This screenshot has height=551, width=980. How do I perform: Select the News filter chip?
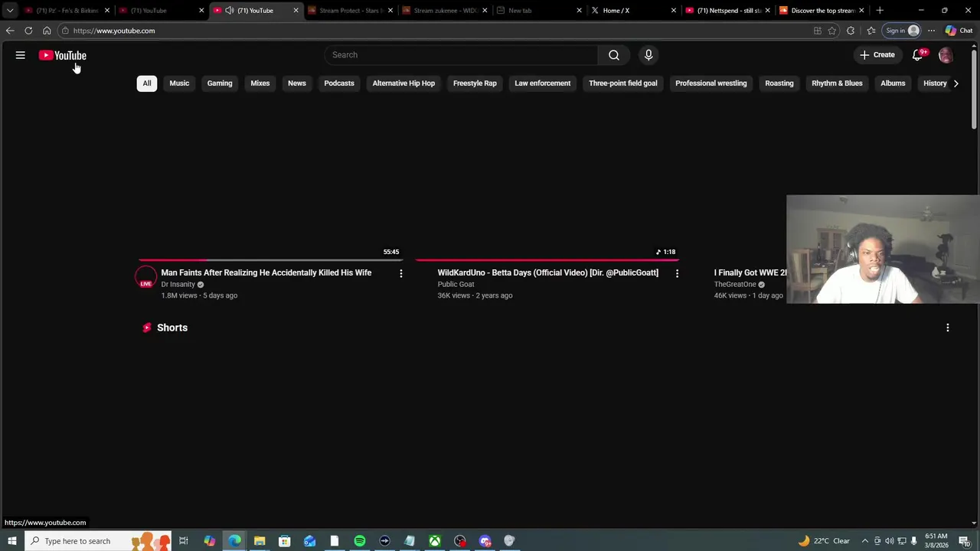(x=297, y=83)
